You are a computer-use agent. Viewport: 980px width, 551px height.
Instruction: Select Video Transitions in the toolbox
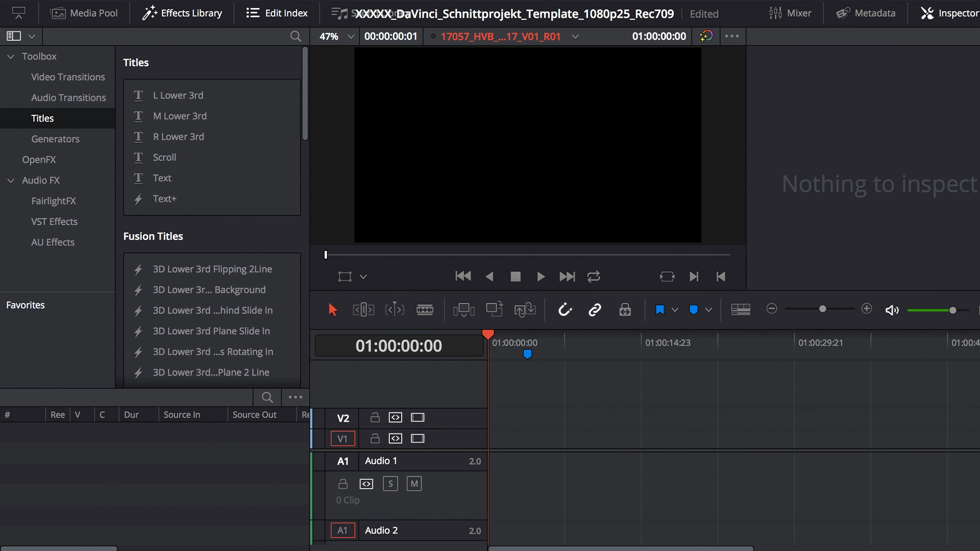(68, 77)
